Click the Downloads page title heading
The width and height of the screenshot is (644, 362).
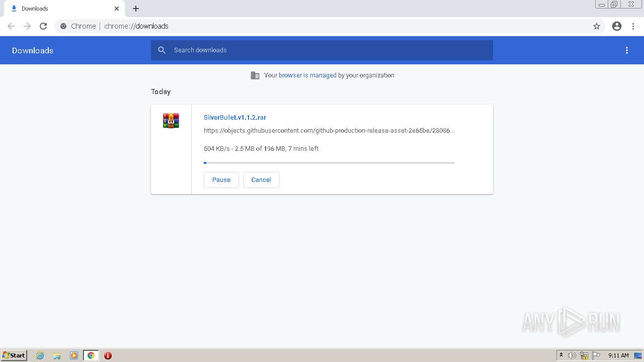coord(33,50)
